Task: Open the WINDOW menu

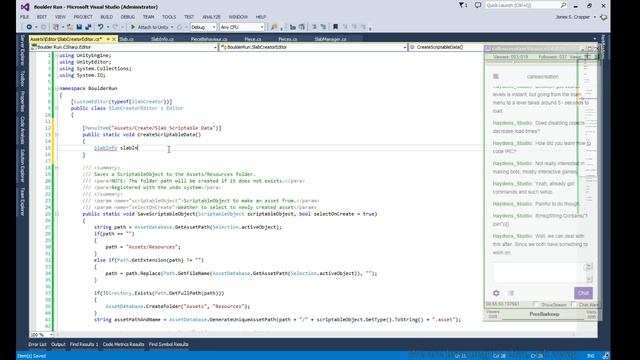Action: [238, 17]
